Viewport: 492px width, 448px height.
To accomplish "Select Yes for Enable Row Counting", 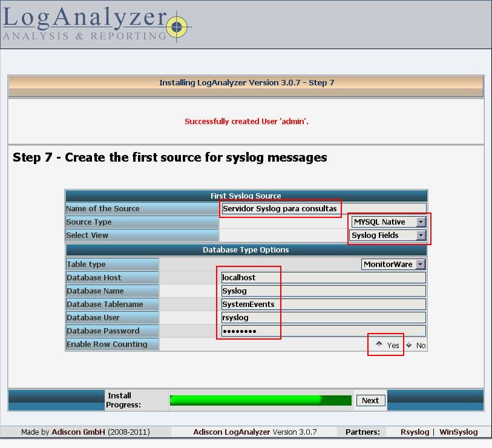I will (379, 344).
